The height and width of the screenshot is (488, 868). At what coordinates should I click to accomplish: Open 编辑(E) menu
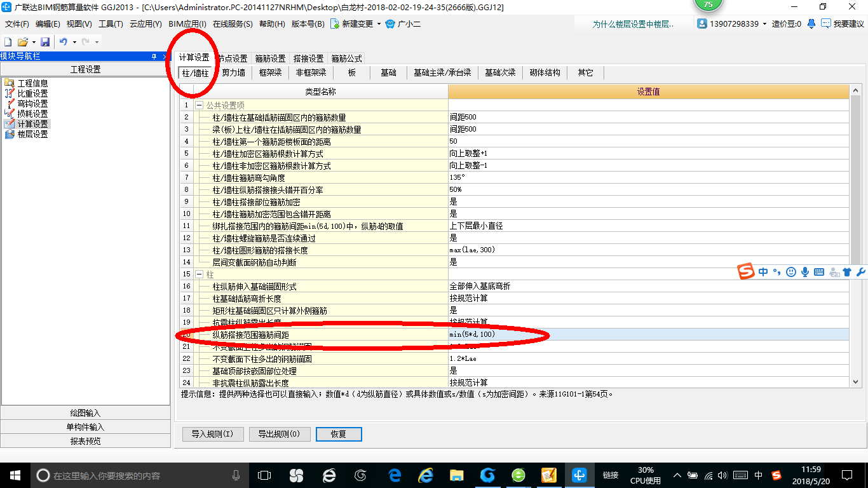coord(48,24)
